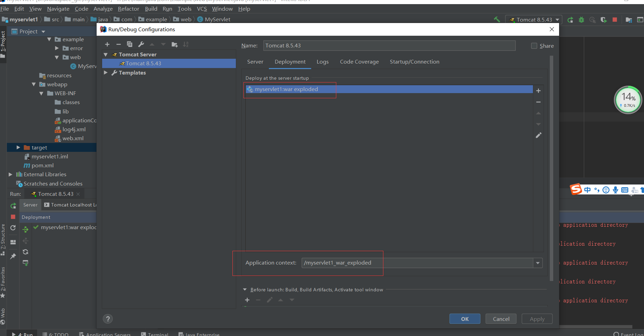The height and width of the screenshot is (336, 644).
Task: Stop running server red square in toolbar
Action: 615,20
